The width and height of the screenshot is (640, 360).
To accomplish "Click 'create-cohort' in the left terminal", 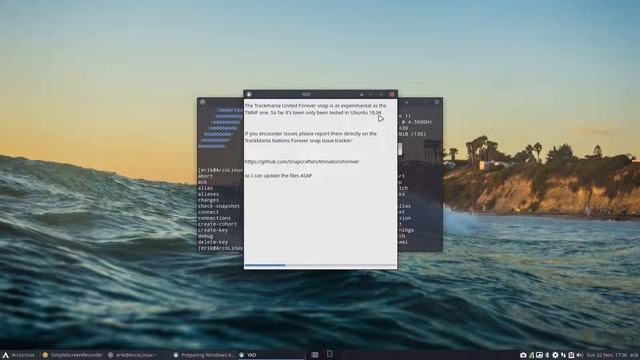I will tap(217, 224).
